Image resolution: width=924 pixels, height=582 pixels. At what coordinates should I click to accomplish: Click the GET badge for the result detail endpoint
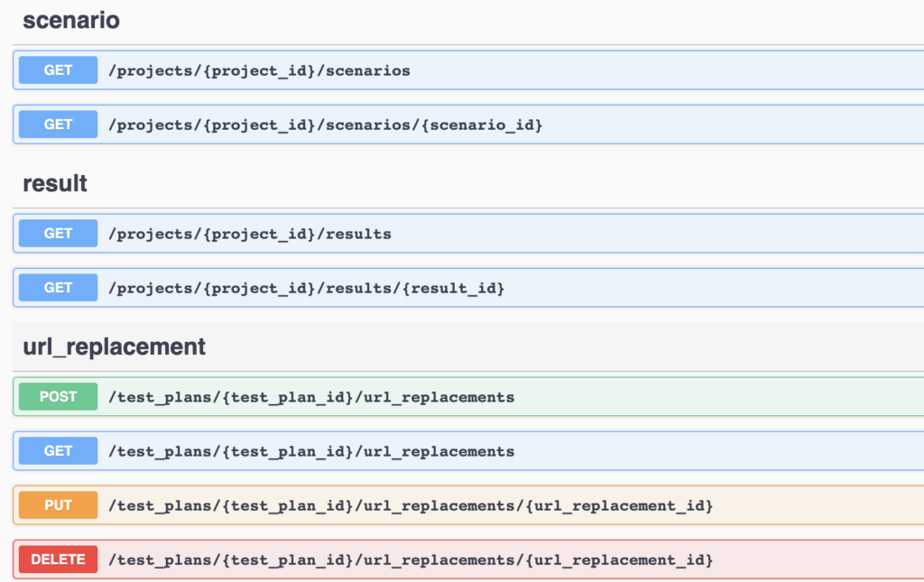click(x=57, y=287)
